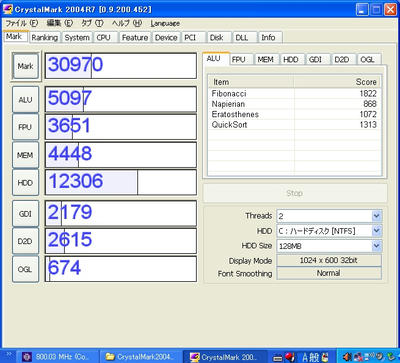Click the Stop button
This screenshot has height=363, width=400.
[295, 193]
